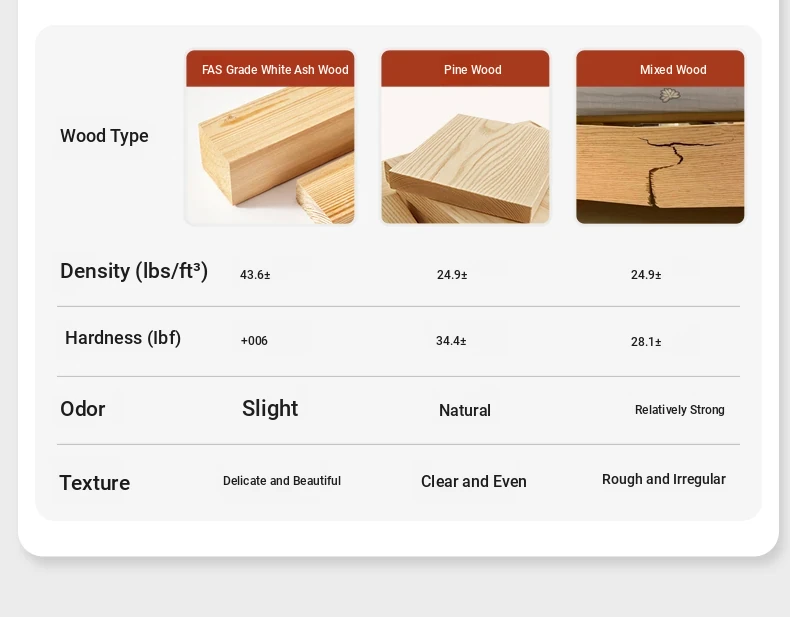Select the Mixed Wood header label

coord(673,70)
